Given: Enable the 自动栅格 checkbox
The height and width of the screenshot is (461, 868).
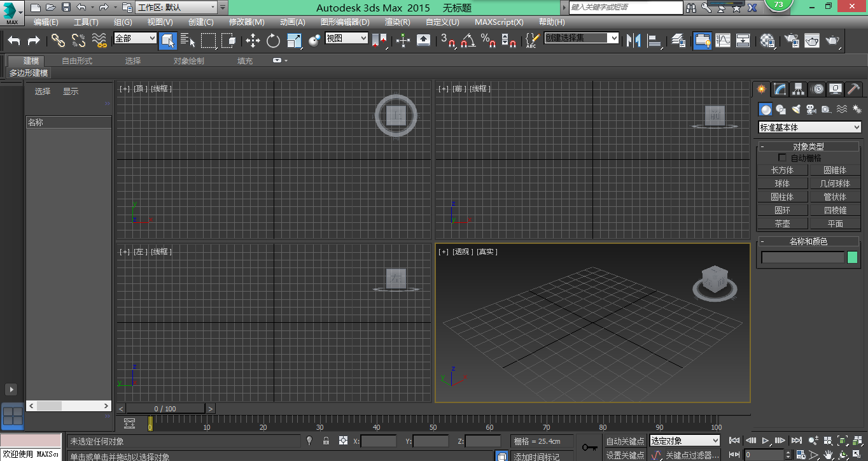Looking at the screenshot, I should pyautogui.click(x=783, y=158).
